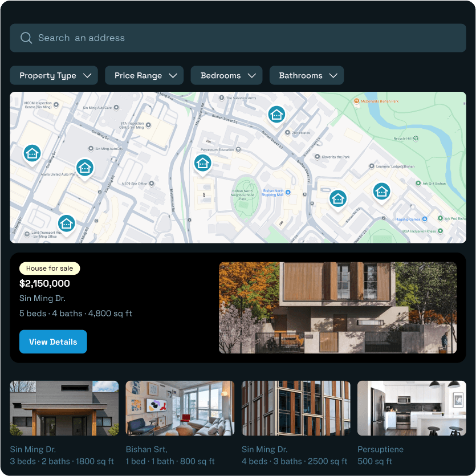Select the leftmost property pin near Alan's United Auto
This screenshot has width=476, height=476.
pyautogui.click(x=32, y=153)
